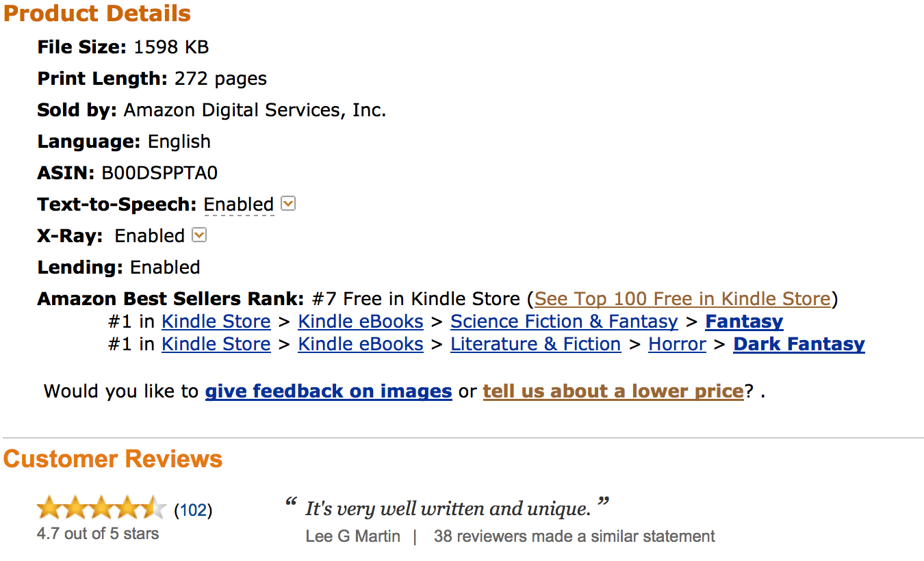The height and width of the screenshot is (561, 924).
Task: Open the Dark Fantasy category link
Action: coord(799,344)
